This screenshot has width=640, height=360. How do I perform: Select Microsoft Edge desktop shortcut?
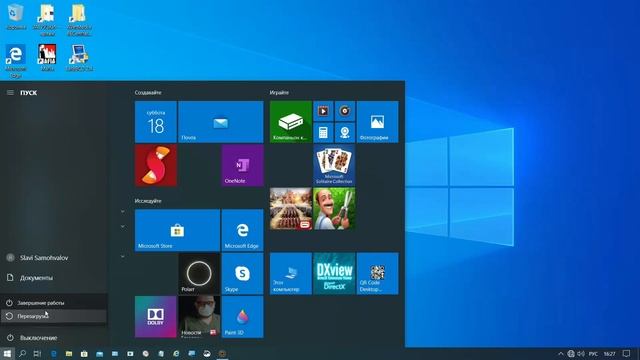[16, 61]
